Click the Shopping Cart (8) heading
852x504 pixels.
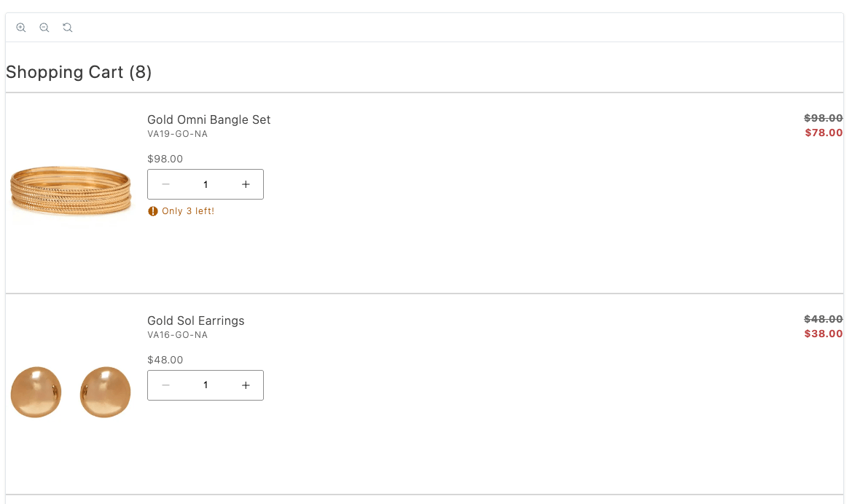pos(79,72)
